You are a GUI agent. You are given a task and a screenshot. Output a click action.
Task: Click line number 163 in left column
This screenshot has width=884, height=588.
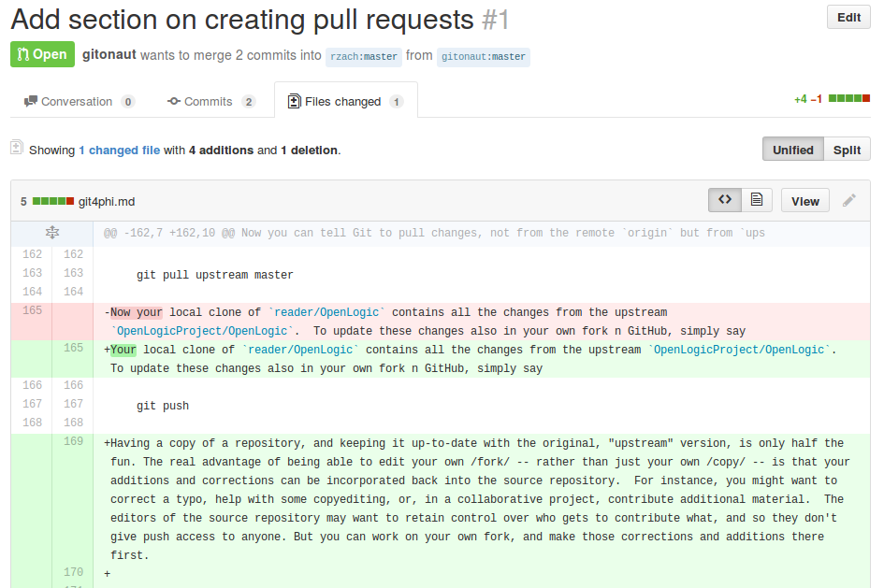(32, 273)
